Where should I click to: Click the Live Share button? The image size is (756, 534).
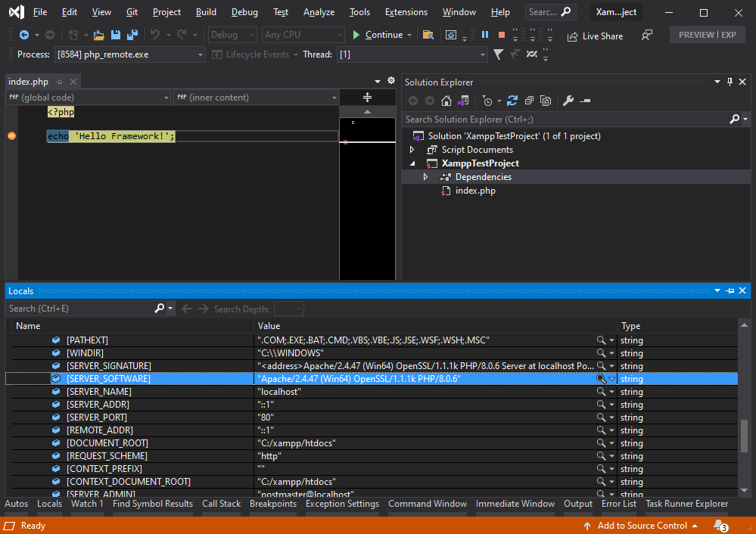(595, 36)
